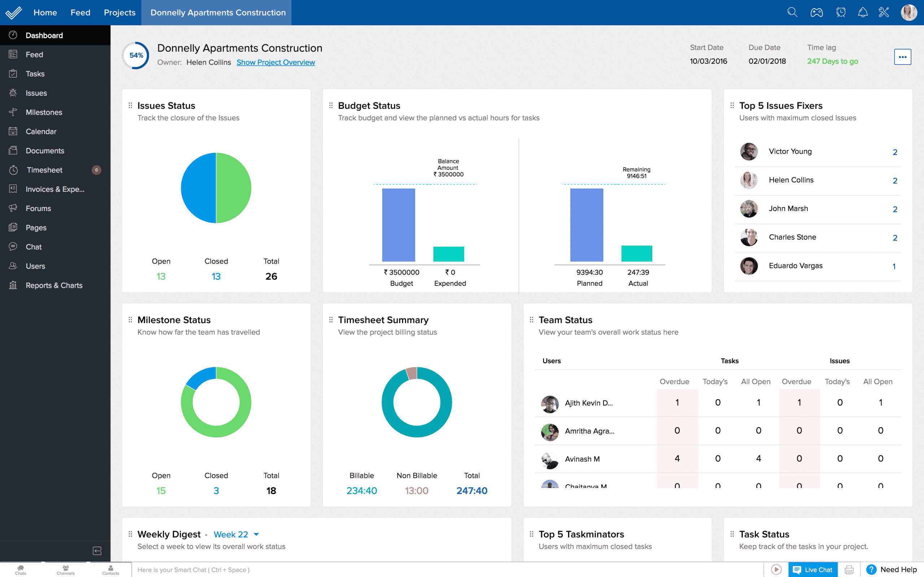Toggle the six-dot handle on Milestone Status
This screenshot has height=577, width=924.
coord(130,320)
